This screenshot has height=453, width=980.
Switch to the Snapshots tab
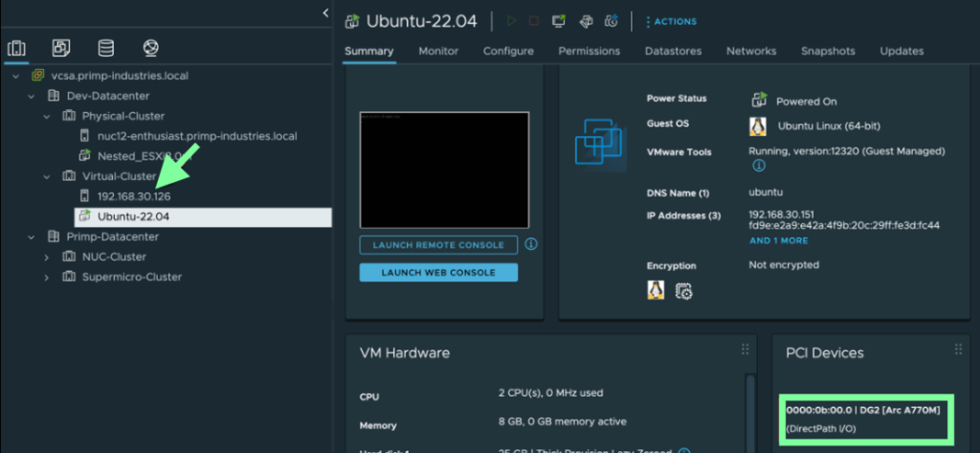click(828, 51)
